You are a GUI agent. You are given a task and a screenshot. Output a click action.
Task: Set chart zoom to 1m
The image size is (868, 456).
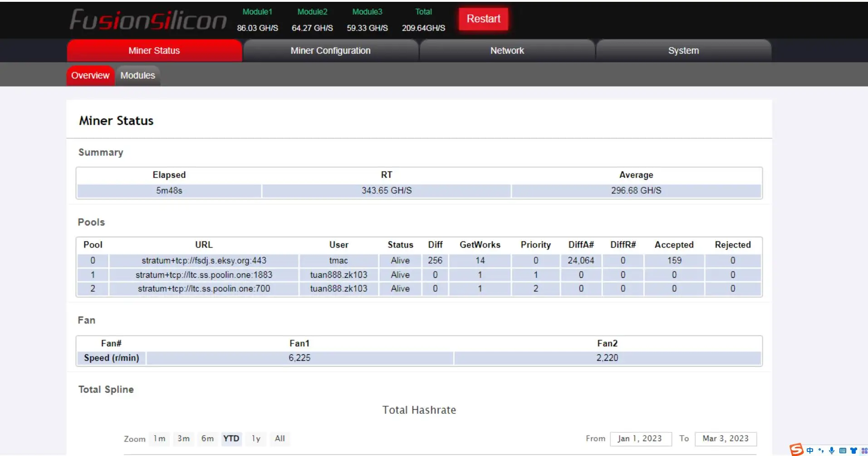159,439
